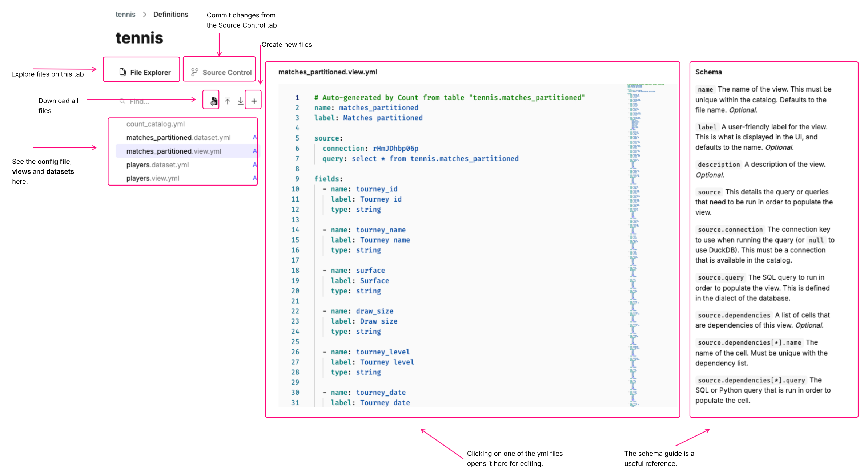868x475 pixels.
Task: Select matches_partitioned.view.yml in file list
Action: point(173,151)
